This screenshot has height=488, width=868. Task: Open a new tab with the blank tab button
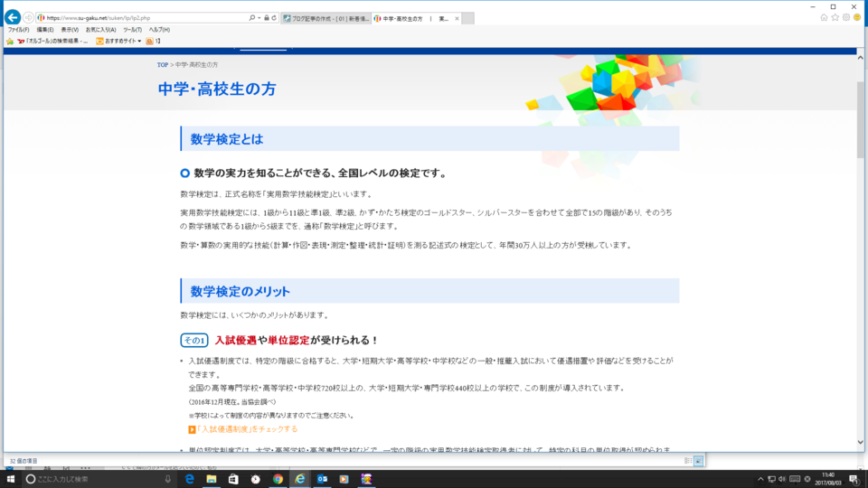point(467,19)
